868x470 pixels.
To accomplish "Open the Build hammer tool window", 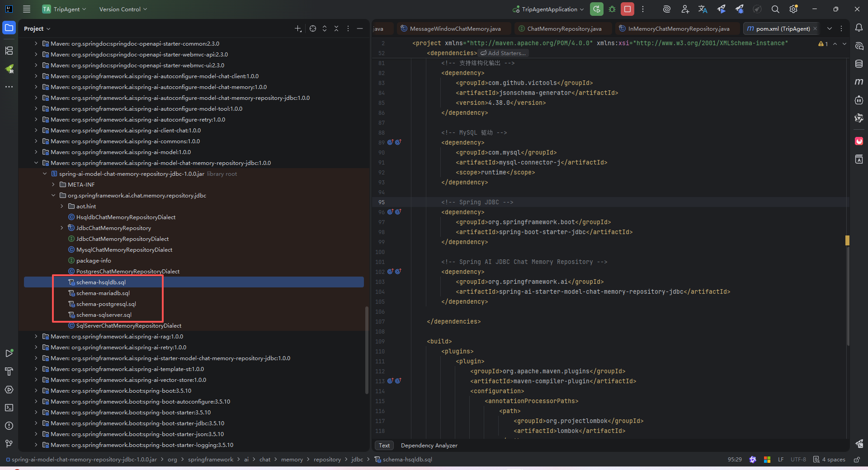I will pos(9,371).
